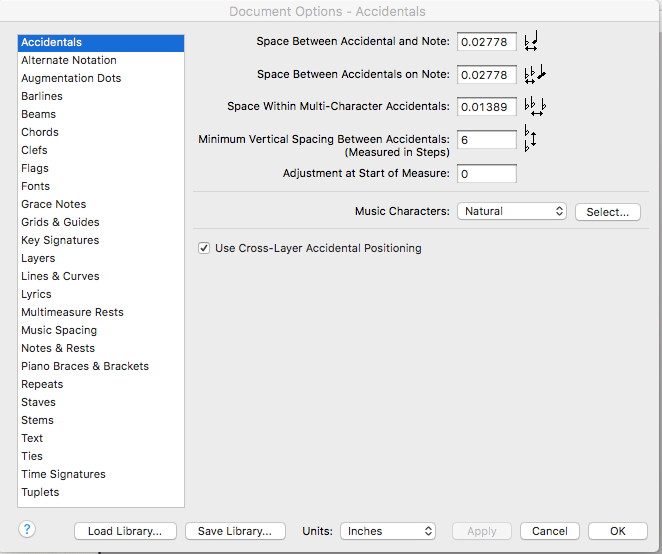Click the Adjustment at Start of Measure field
The image size is (662, 554).
click(487, 174)
